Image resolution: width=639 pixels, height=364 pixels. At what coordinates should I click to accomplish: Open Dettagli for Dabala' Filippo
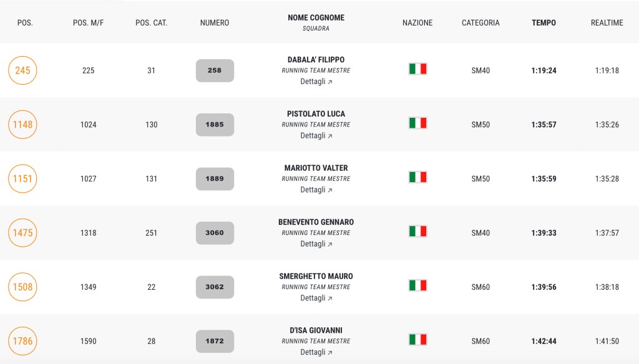coord(316,82)
